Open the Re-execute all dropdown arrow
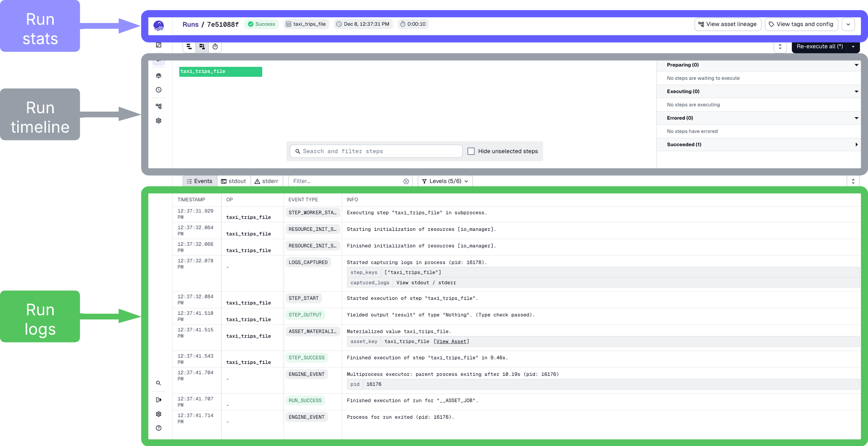 [853, 46]
